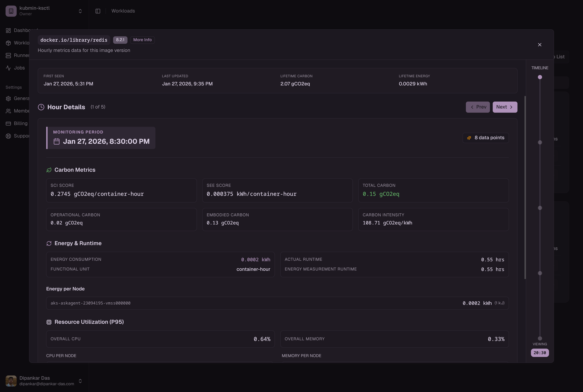Select the bottom timeline marker dot

point(540,338)
